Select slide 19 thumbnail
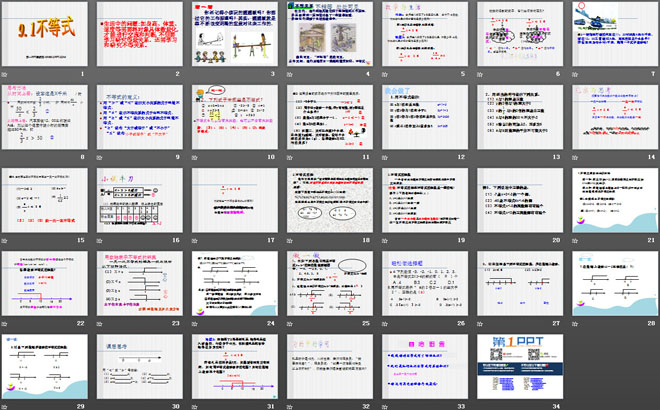This screenshot has width=660, height=410. point(425,200)
